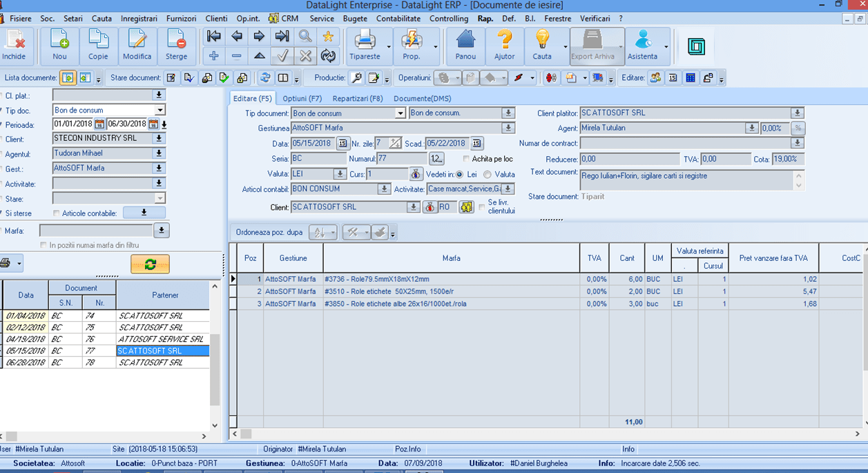868x473 pixels.
Task: Click the people icon in Editare toolbar
Action: tap(655, 78)
